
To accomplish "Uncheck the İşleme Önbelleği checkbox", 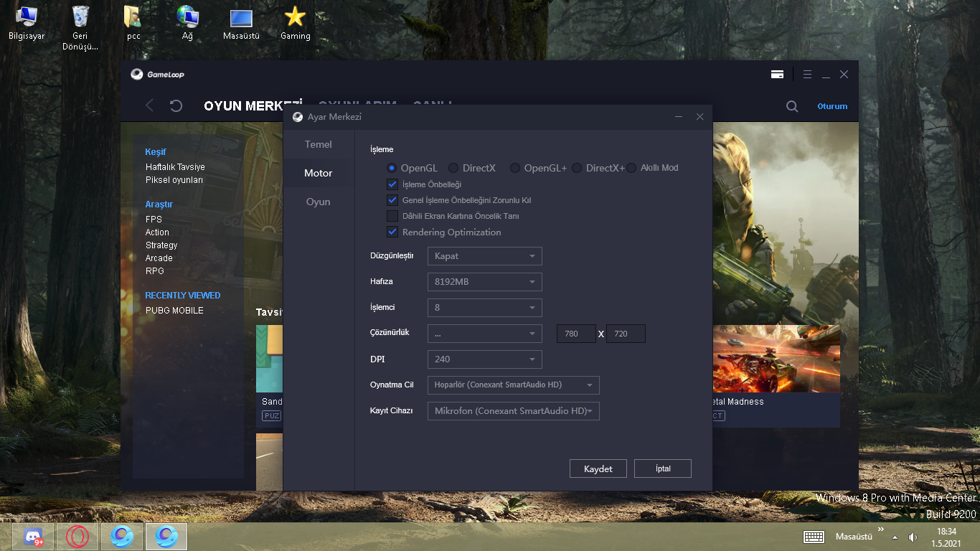I will 392,184.
